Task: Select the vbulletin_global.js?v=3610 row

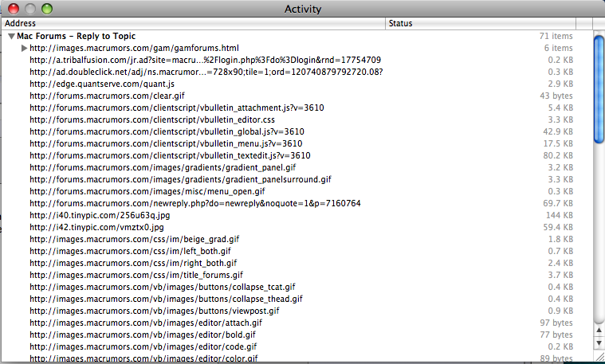Action: coord(297,132)
